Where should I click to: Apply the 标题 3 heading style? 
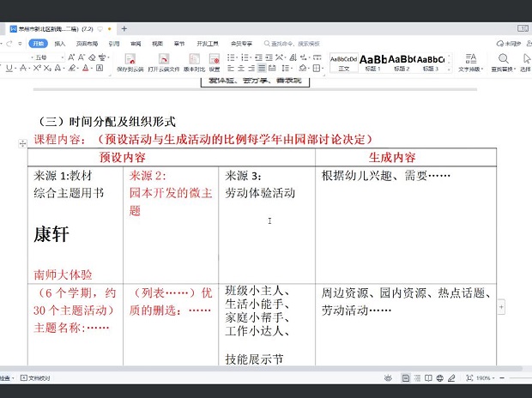tap(431, 63)
